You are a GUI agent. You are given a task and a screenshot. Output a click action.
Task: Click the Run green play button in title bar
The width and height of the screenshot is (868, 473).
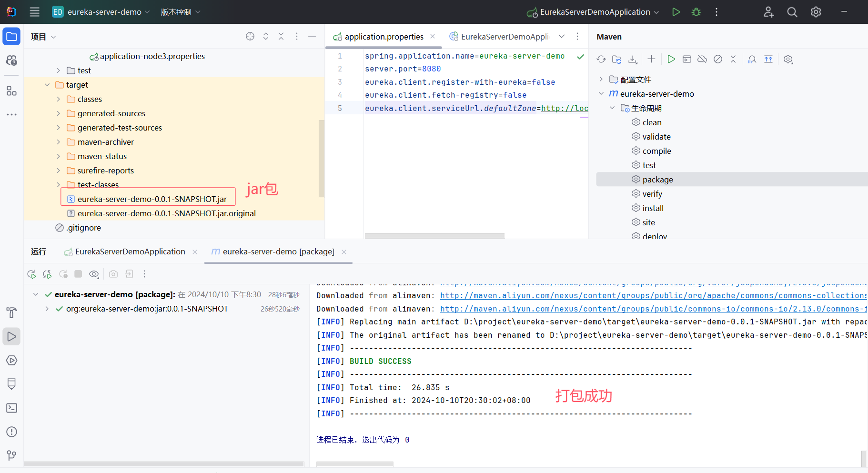click(x=676, y=12)
